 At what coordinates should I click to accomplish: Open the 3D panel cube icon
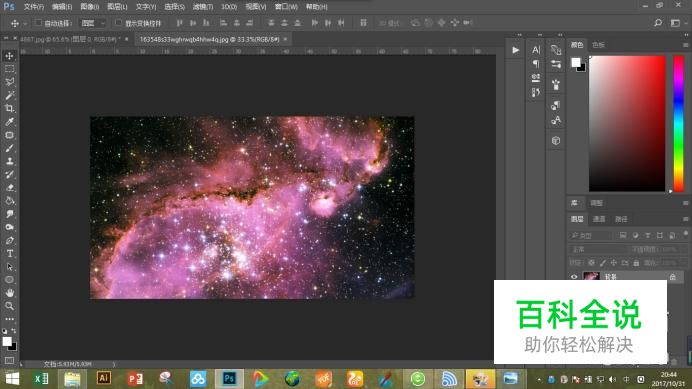coord(556,140)
